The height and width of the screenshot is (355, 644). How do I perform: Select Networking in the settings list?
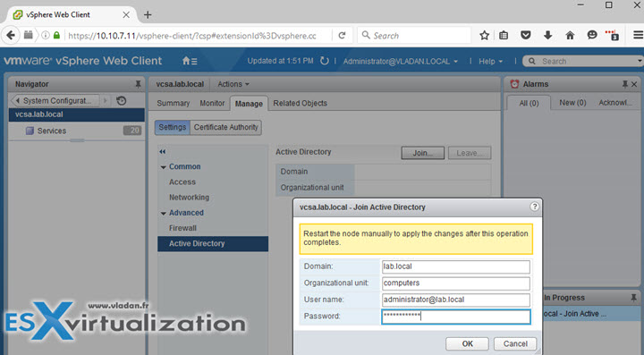(x=189, y=198)
